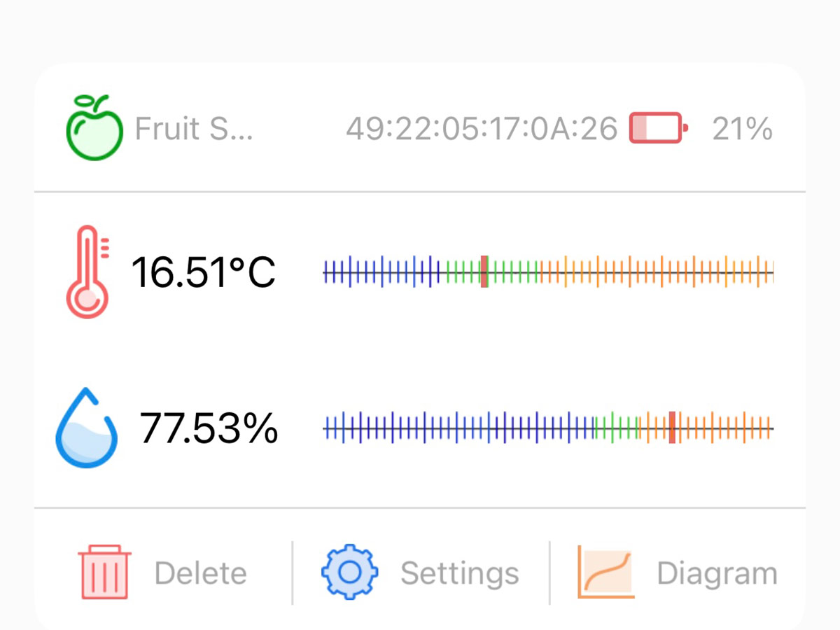Click the red thermometer icon
The image size is (840, 630).
[88, 272]
